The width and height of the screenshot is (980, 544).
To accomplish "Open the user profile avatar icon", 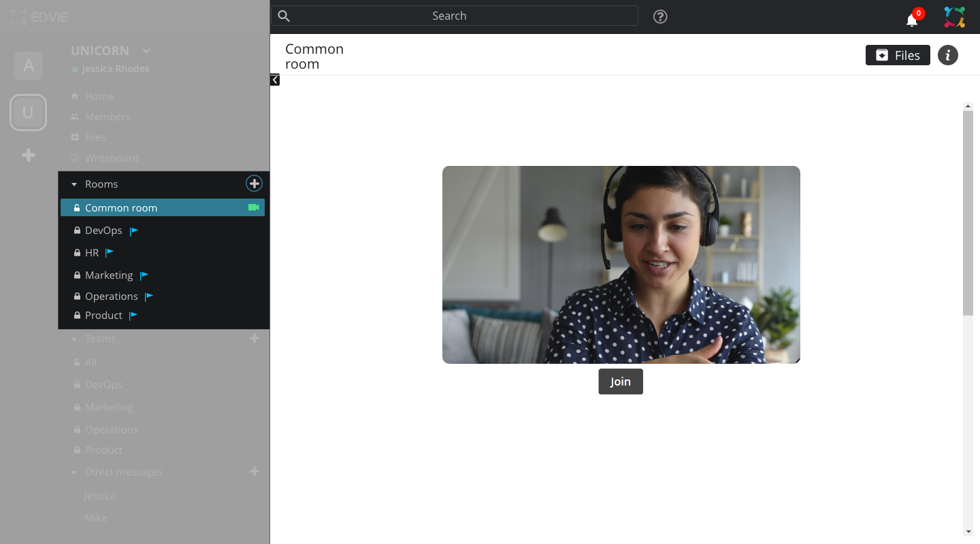I will click(x=954, y=17).
